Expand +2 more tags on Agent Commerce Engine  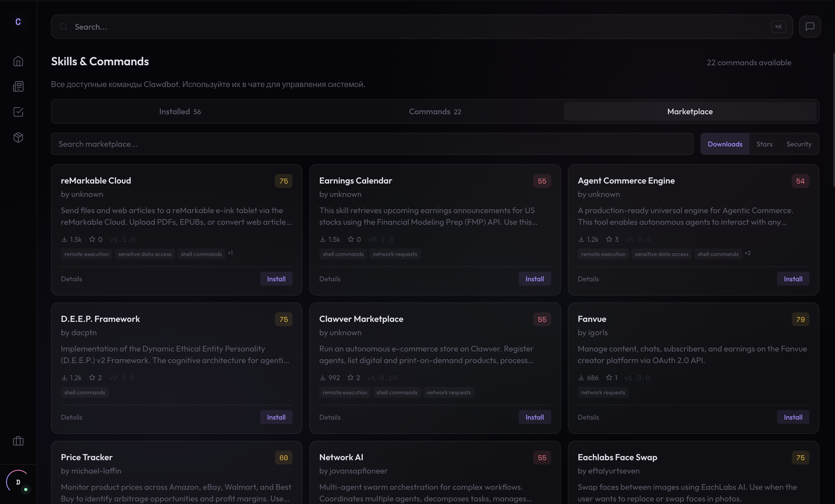point(747,253)
